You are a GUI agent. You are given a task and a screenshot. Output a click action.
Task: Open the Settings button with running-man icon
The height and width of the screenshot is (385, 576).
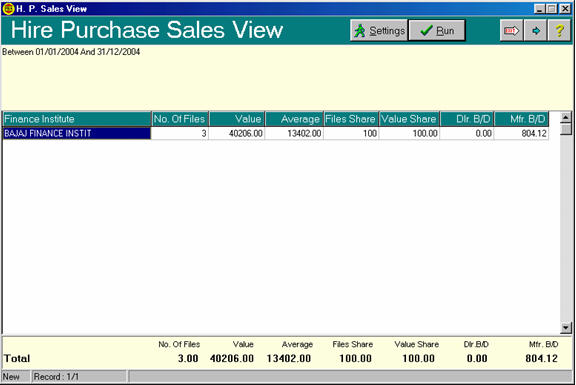(379, 30)
